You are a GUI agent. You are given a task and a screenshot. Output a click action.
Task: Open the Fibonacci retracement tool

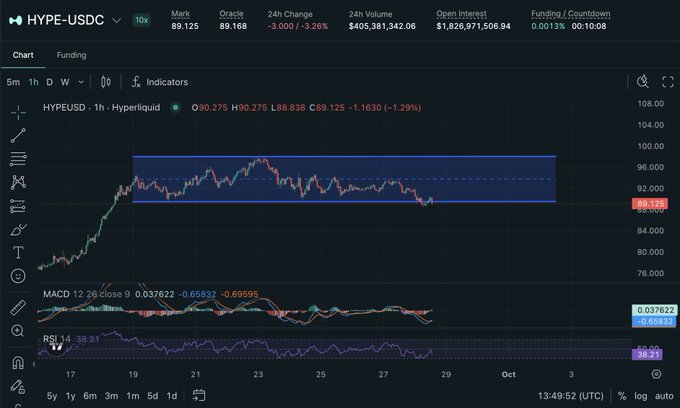point(18,159)
